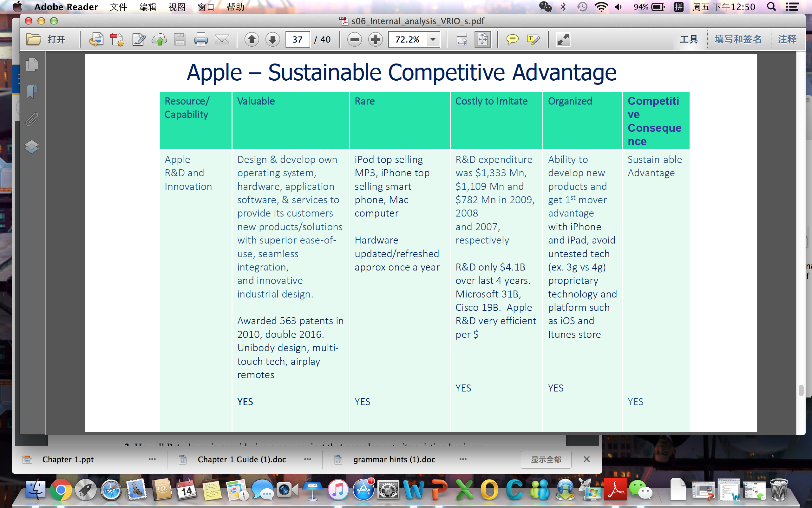Expand options for Chapter 1.ppt download
Viewport: 812px width, 508px height.
pyautogui.click(x=152, y=459)
